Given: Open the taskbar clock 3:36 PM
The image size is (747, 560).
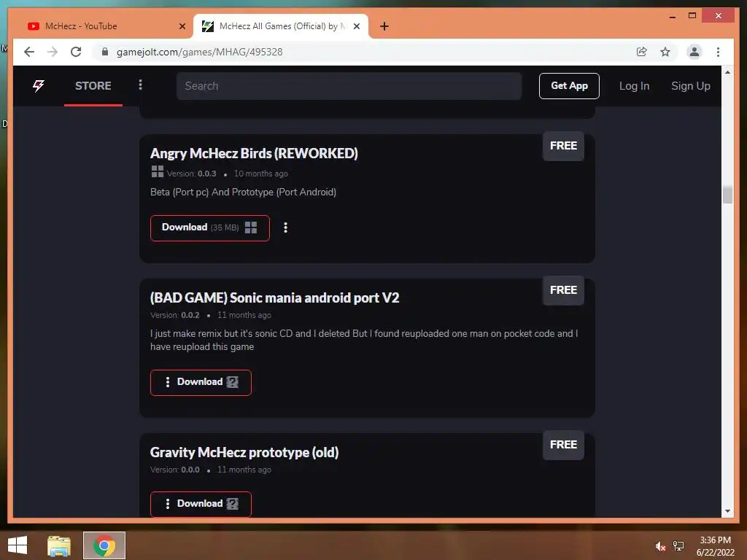Looking at the screenshot, I should 715,546.
